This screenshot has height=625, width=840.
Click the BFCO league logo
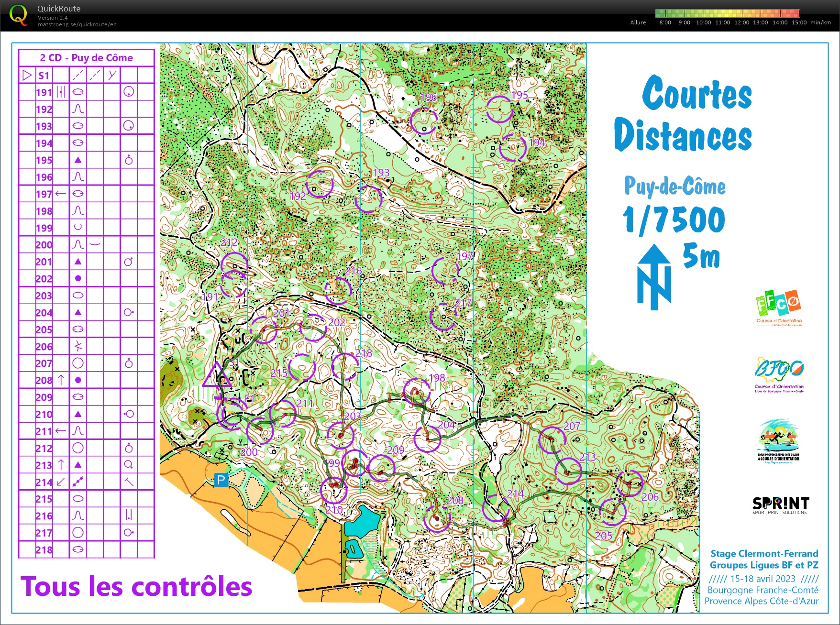point(779,374)
